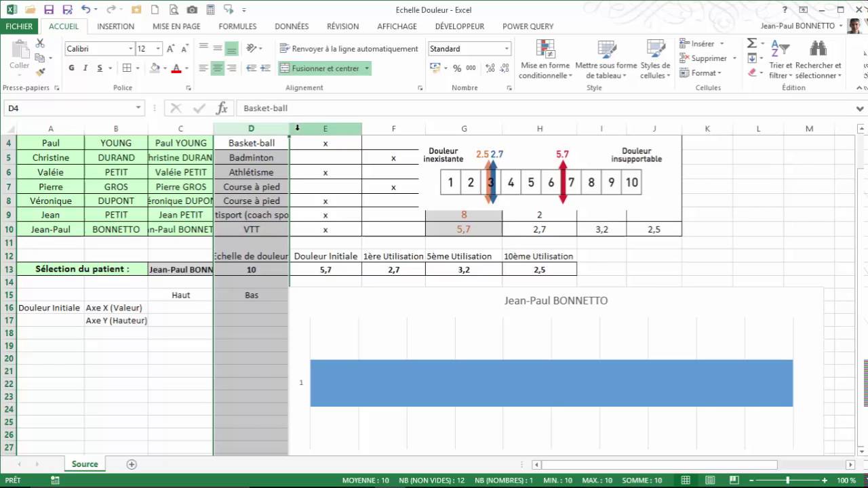Open the Format cells menu
Screen dimensions: 868x488
[701, 73]
